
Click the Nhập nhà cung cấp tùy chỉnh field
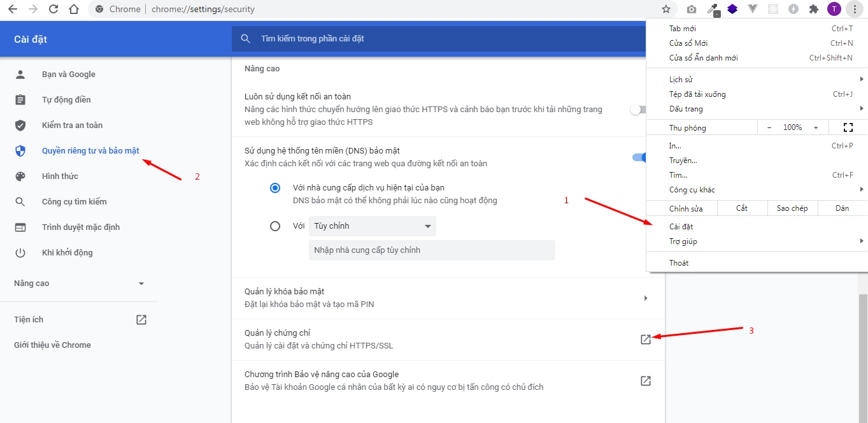(432, 250)
